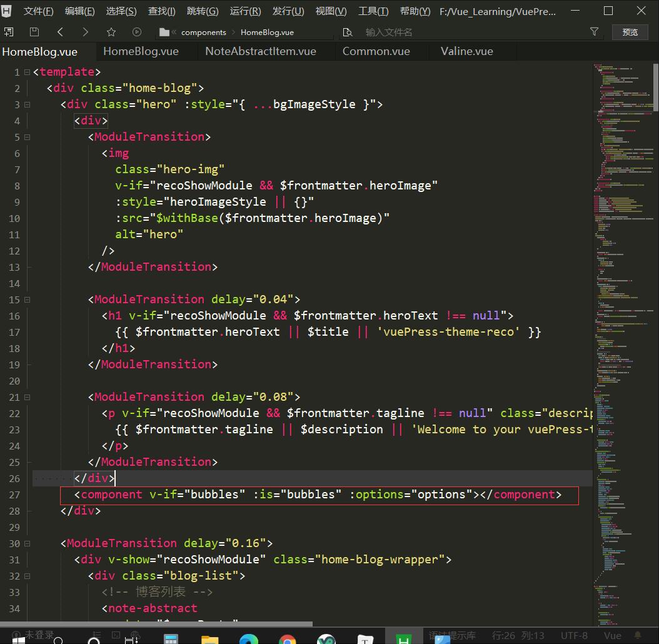Open the filter icon near the preview button
Viewport: 659px width, 644px height.
point(593,31)
